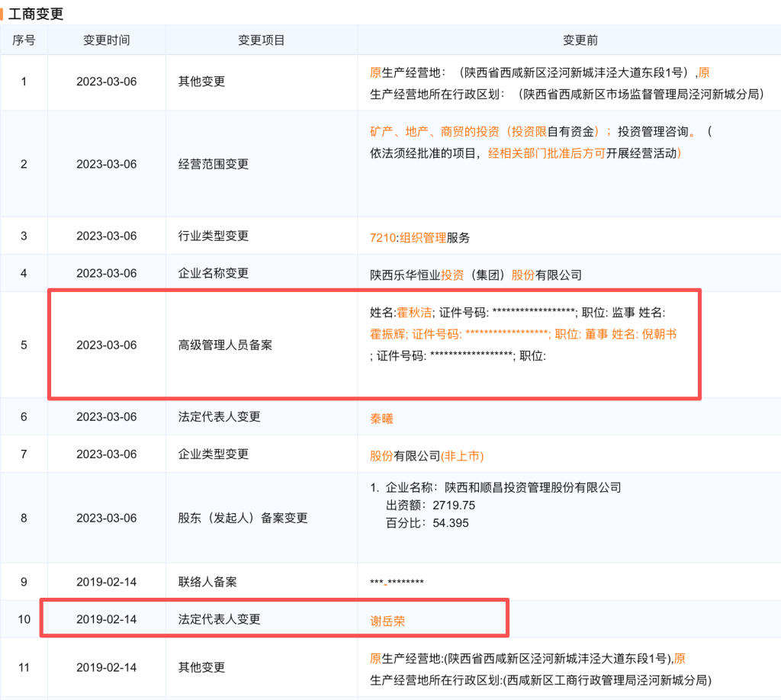The height and width of the screenshot is (700, 781).
Task: Click the date 2023-03-06 in row 5
Action: [x=106, y=345]
